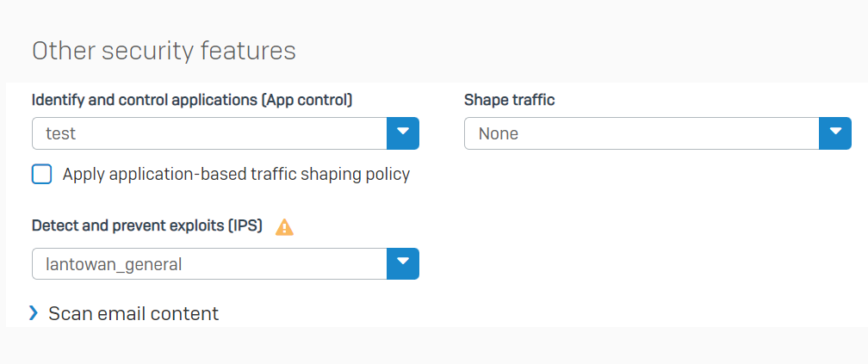Screen dimensions: 868x364
Task: Click the Shape traffic label
Action: 509,100
